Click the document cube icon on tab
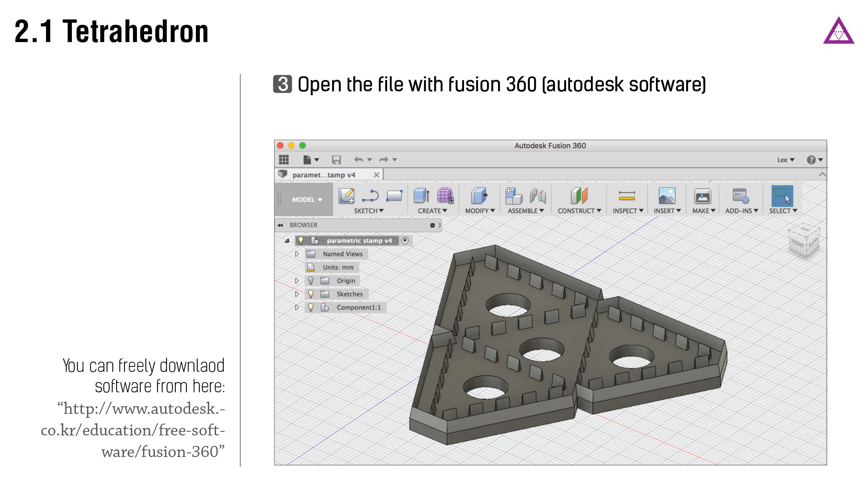Image resolution: width=868 pixels, height=480 pixels. coord(283,174)
